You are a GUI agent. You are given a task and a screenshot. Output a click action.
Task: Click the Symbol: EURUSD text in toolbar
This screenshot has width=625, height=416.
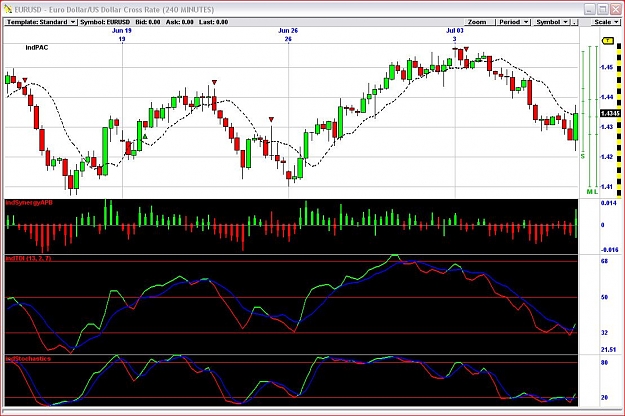pyautogui.click(x=105, y=22)
